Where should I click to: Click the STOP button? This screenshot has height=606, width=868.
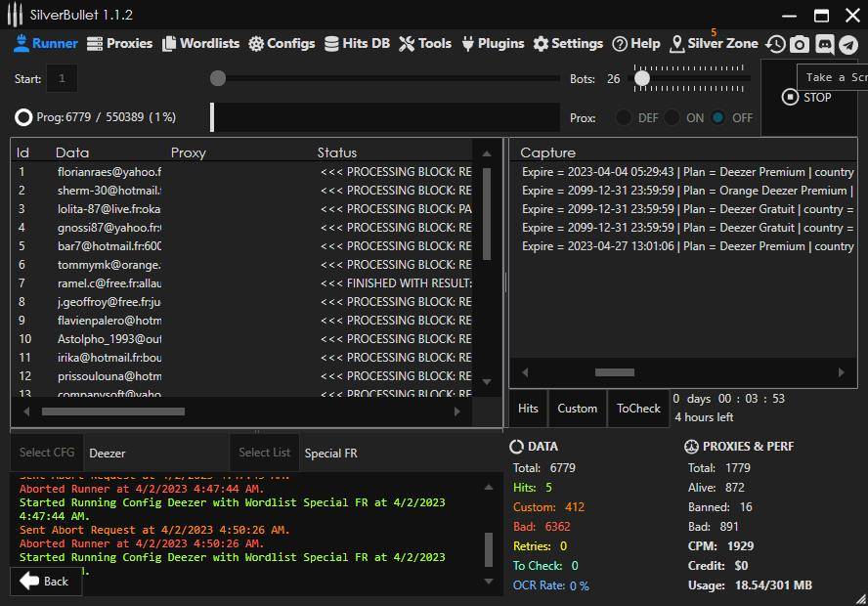[x=806, y=97]
